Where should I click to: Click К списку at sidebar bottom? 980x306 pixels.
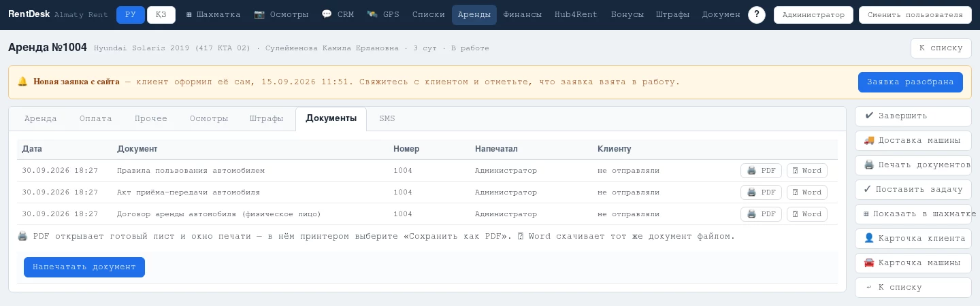[x=913, y=288]
